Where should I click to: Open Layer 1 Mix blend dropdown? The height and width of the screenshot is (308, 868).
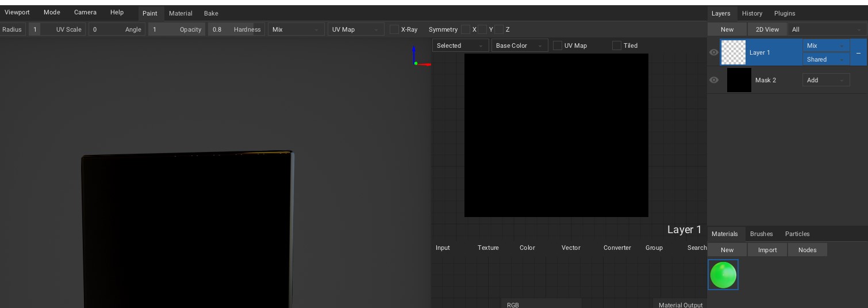click(x=826, y=45)
